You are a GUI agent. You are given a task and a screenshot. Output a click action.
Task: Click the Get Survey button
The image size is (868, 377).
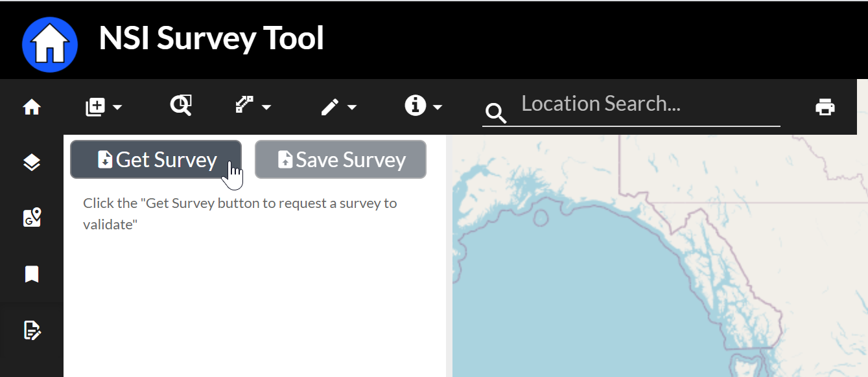tap(156, 159)
